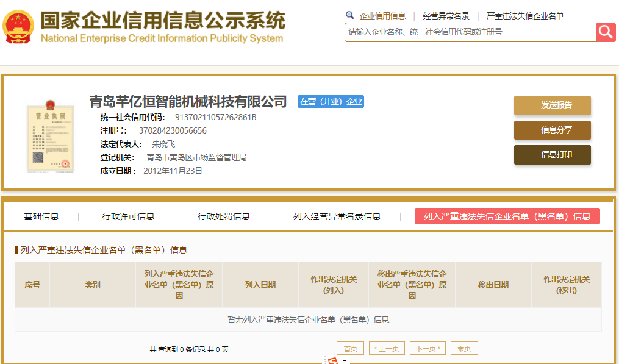Screen dimensions: 619x364
Task: Open the 严重违法失信企业名单 link
Action: (525, 16)
